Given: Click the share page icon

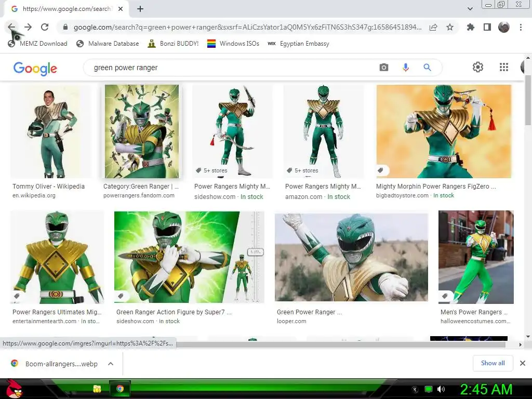Looking at the screenshot, I should coord(433,27).
